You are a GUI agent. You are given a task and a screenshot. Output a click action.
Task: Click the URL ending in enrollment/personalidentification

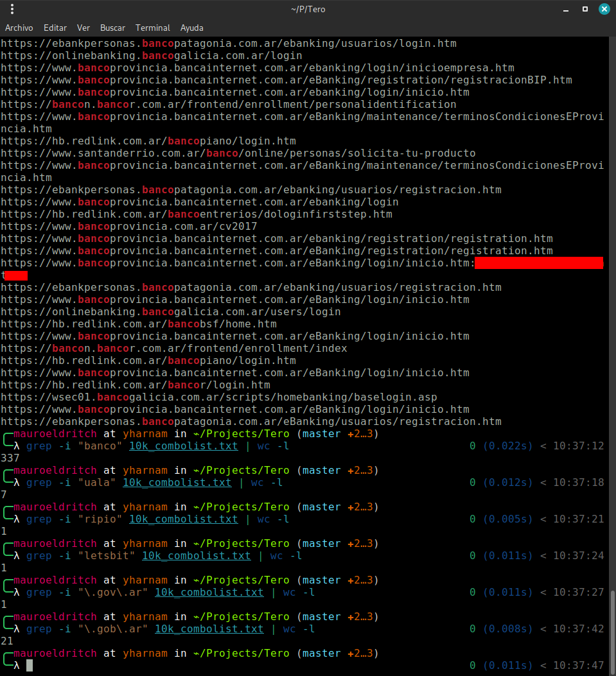click(x=229, y=105)
